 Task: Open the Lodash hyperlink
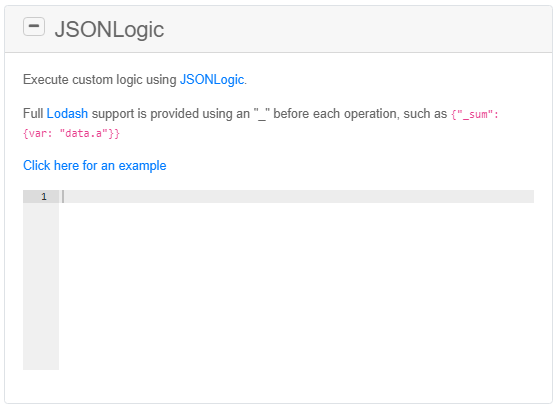(67, 114)
